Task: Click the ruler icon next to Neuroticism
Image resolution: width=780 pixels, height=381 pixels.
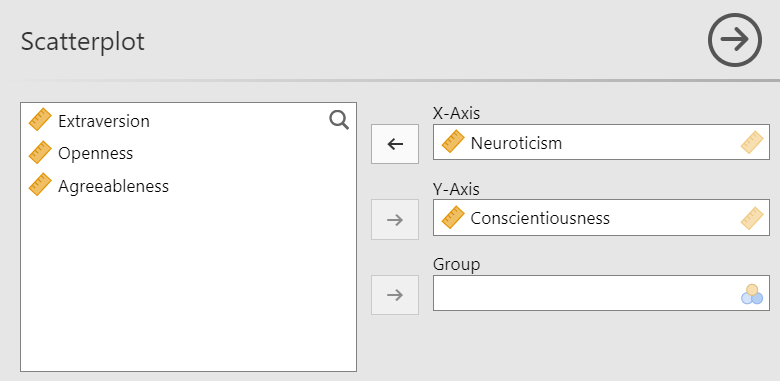Action: click(x=453, y=142)
